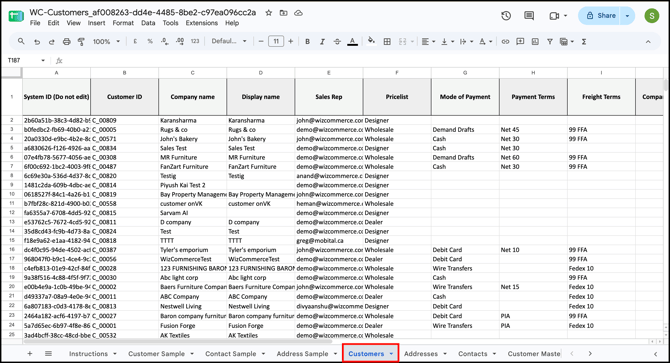Viewport: 670px width, 363px height.
Task: Open the borders tool
Action: 387,41
